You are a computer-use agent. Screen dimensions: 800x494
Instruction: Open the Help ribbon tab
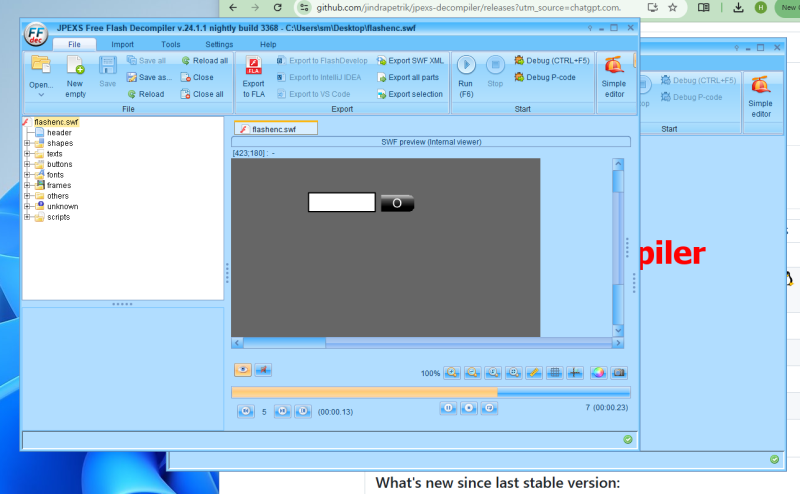tap(268, 44)
